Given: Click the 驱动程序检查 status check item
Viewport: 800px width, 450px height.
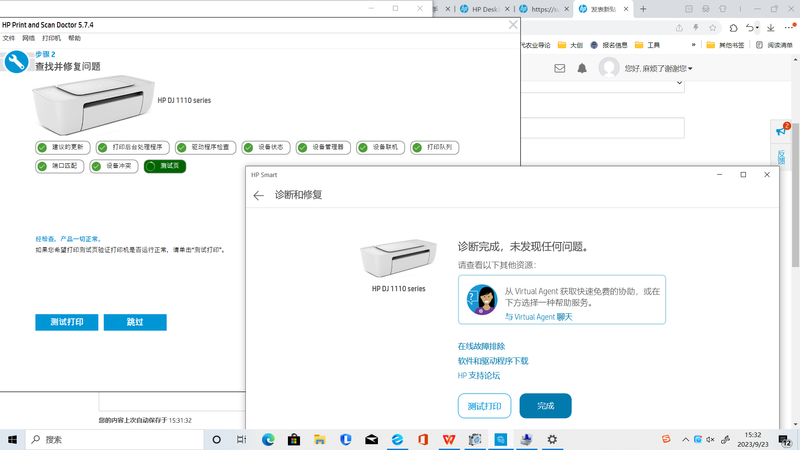Looking at the screenshot, I should coord(202,147).
